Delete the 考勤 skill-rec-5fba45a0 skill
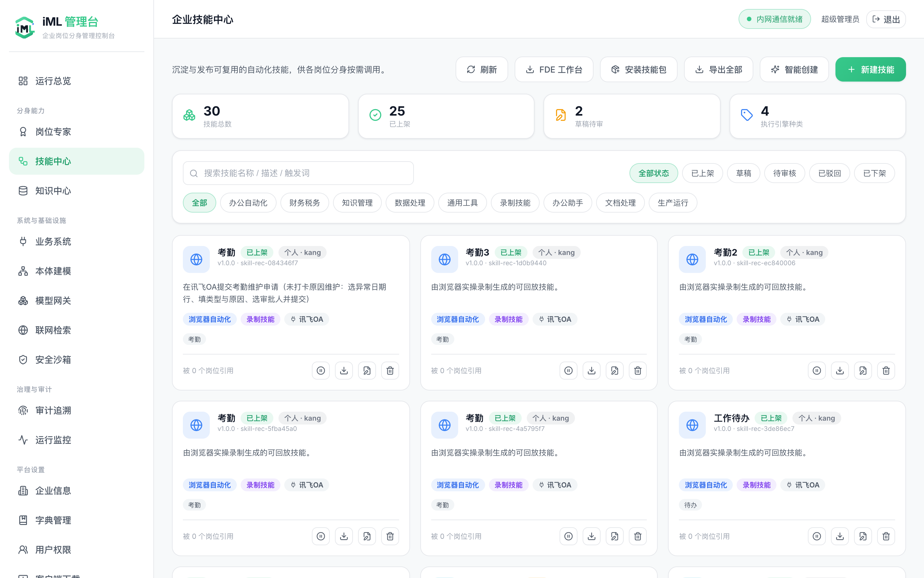 (x=390, y=536)
